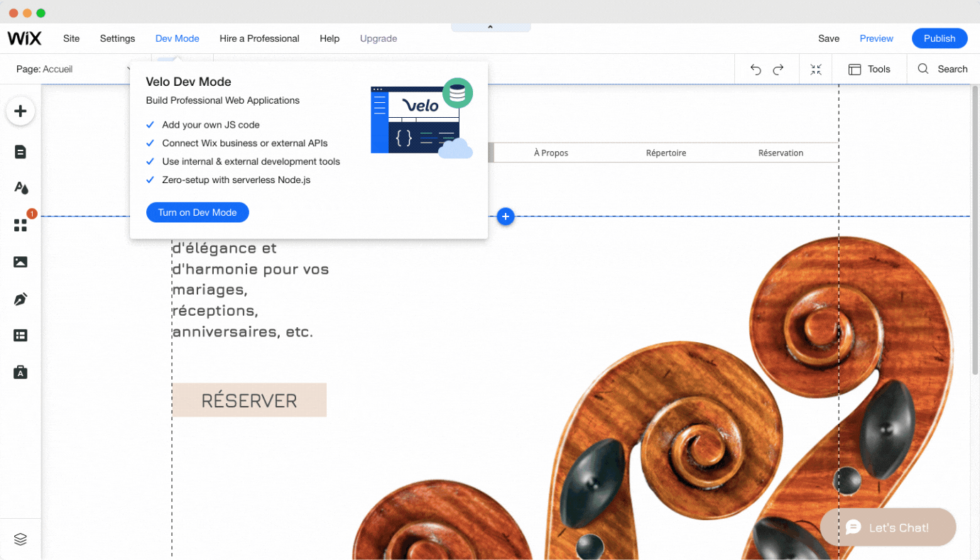Open the Help menu
Image resolution: width=980 pixels, height=560 pixels.
(x=330, y=38)
